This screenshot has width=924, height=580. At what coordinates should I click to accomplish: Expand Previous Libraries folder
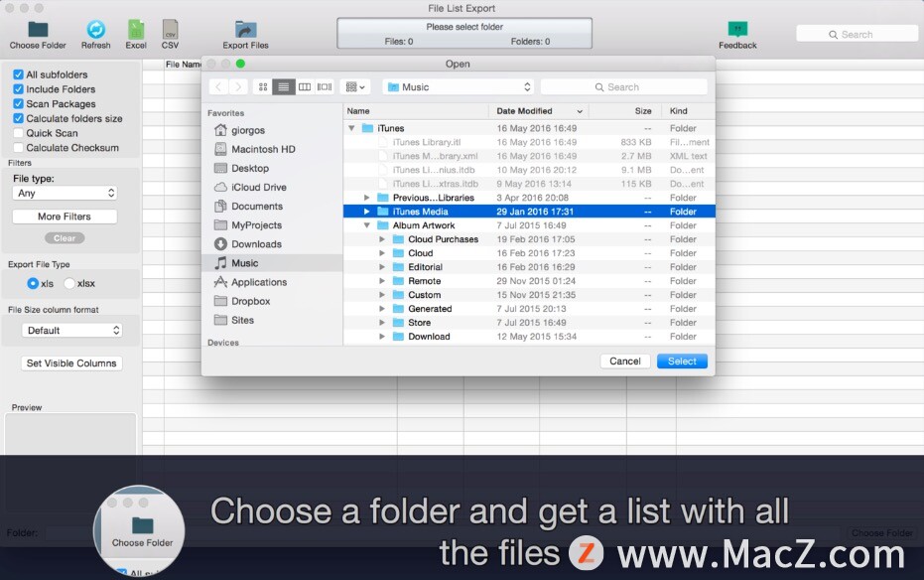pos(366,198)
